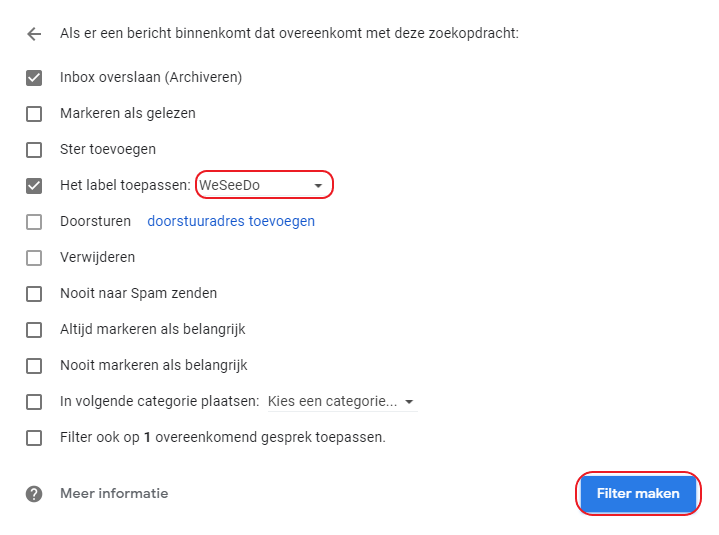Click the WeSeeDo dropdown arrow
Screen dimensions: 719x535
click(x=318, y=186)
